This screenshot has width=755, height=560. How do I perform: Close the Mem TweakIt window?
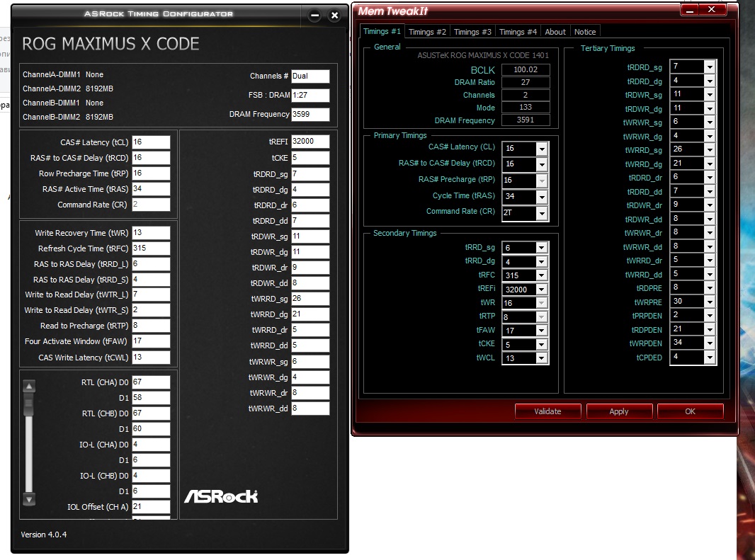pos(712,10)
